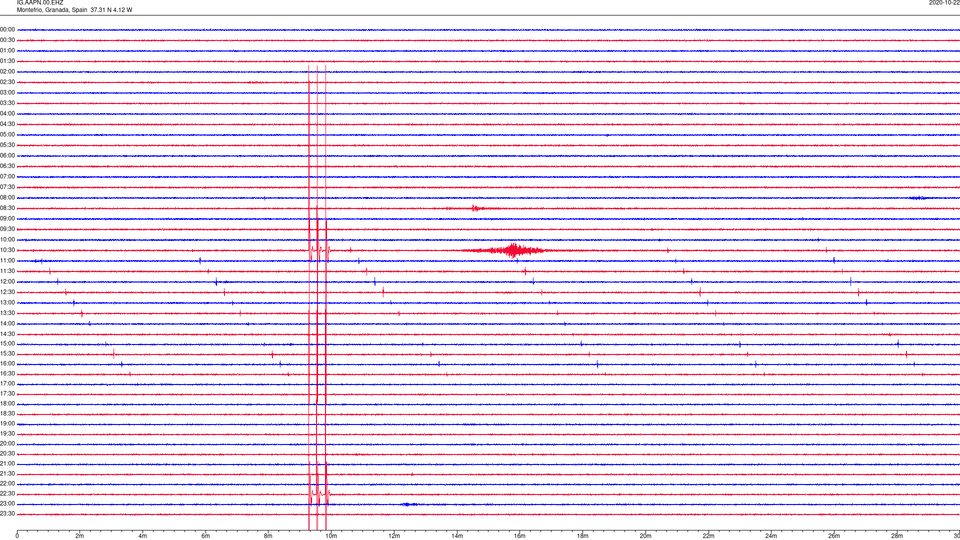Select the 17:00 trace time label
The width and height of the screenshot is (960, 540).
(x=7, y=384)
